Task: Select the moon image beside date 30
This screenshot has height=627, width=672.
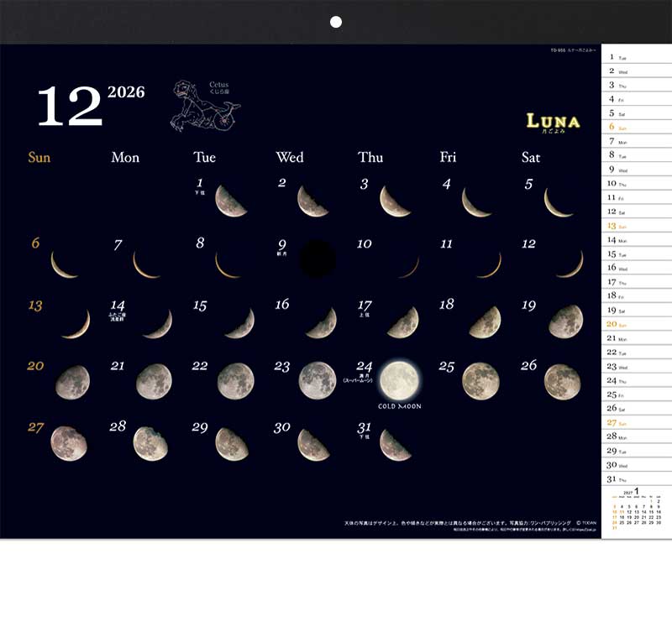Action: [313, 446]
